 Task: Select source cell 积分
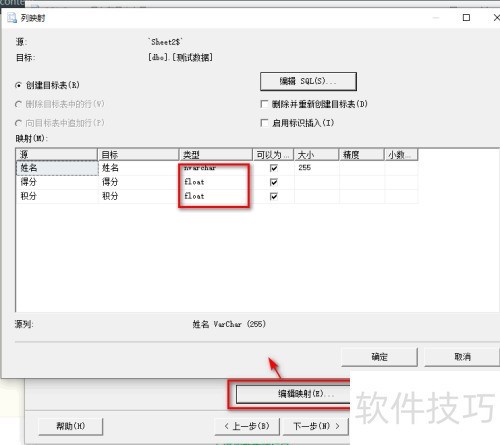tap(57, 196)
